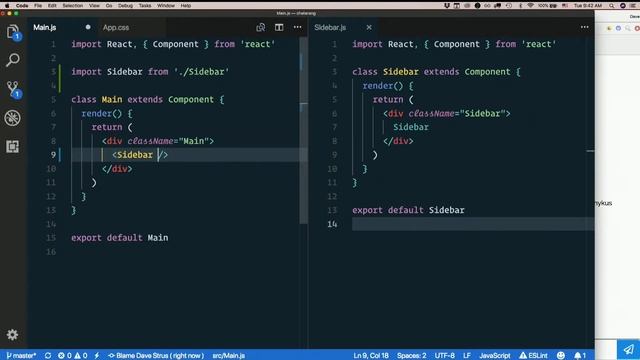
Task: Open the Source Control view
Action: click(x=13, y=89)
